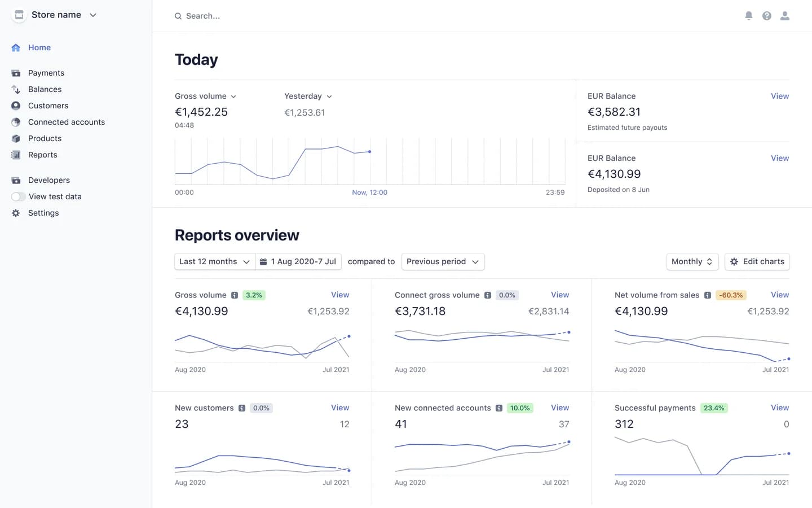812x508 pixels.
Task: Open the Reports sidebar item
Action: [43, 155]
